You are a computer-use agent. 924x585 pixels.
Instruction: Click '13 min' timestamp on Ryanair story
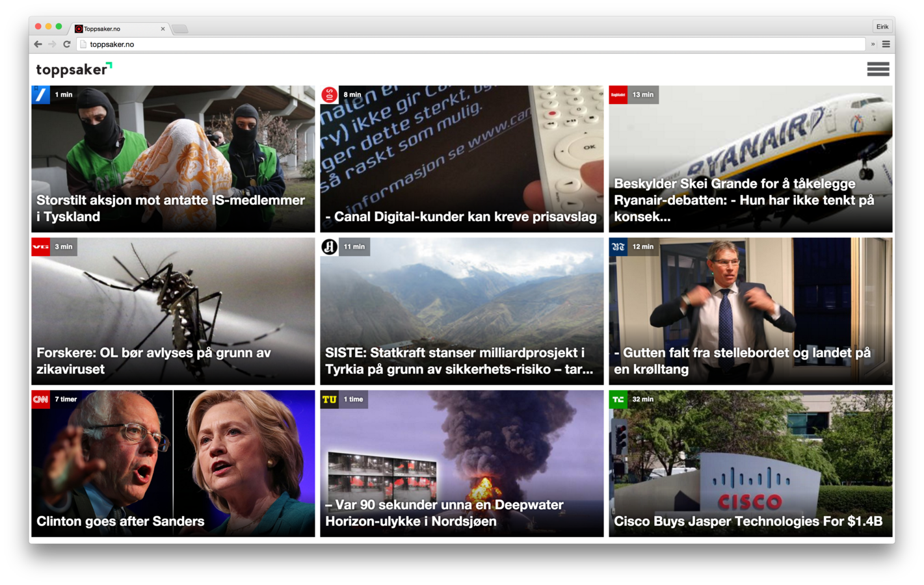click(x=643, y=95)
